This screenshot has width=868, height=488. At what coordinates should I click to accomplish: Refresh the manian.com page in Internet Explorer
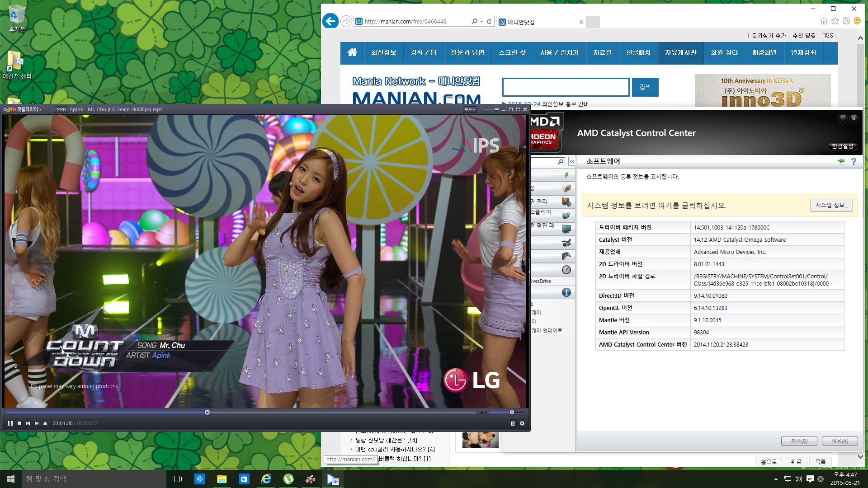tap(489, 21)
